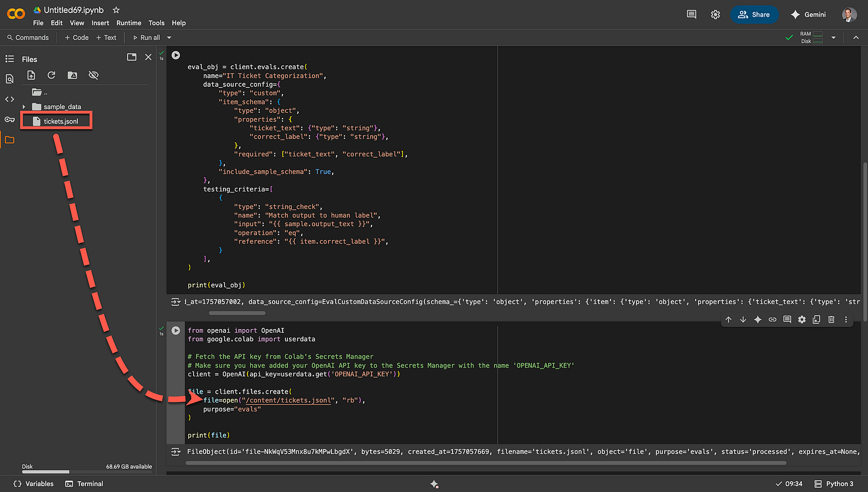Click the Share button

754,14
